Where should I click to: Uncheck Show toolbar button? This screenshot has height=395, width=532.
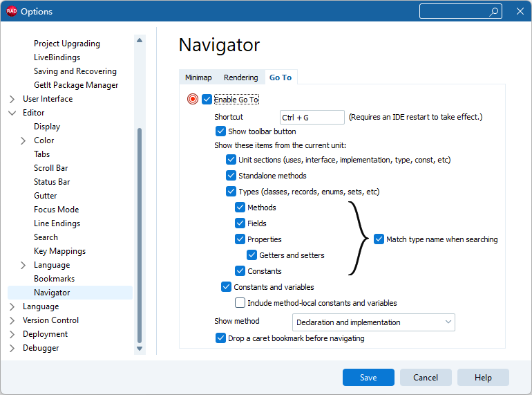click(220, 131)
